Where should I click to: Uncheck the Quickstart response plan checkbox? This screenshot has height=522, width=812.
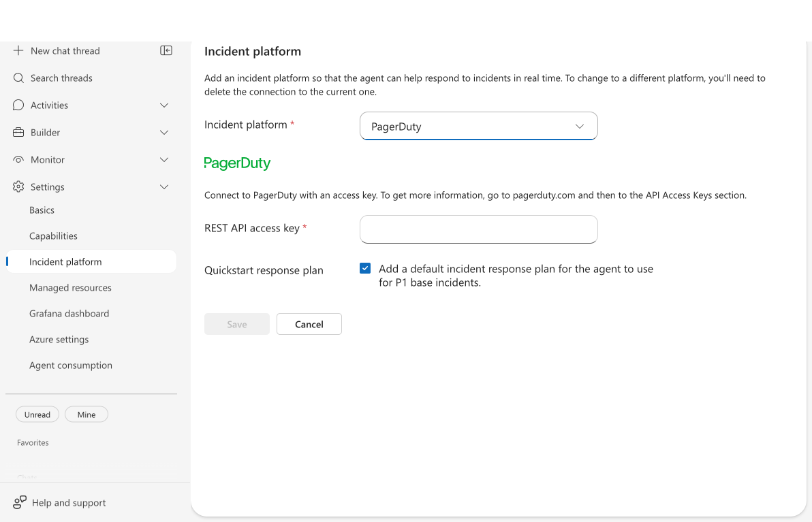(x=365, y=268)
